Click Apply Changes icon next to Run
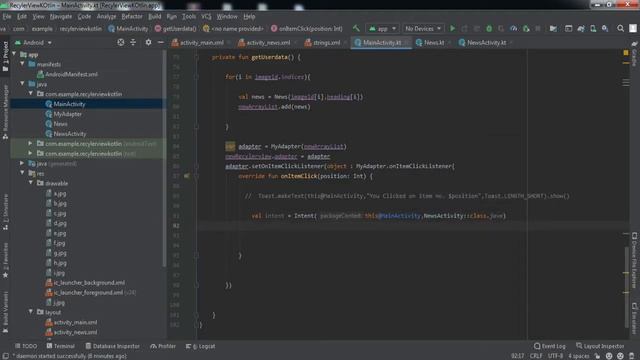This screenshot has width=640, height=360. [x=464, y=29]
